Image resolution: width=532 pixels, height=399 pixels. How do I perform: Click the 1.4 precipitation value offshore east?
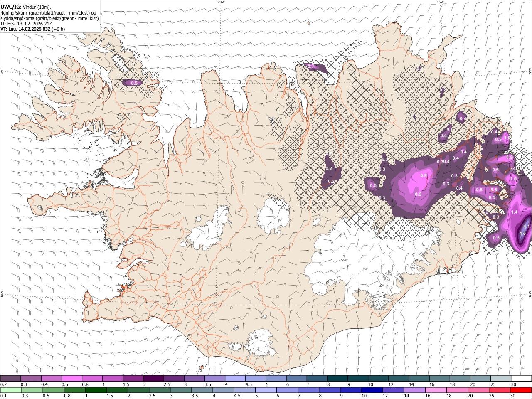(514, 212)
